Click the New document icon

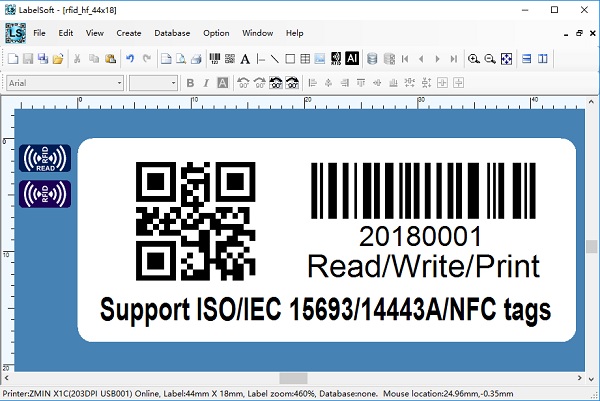pos(13,59)
